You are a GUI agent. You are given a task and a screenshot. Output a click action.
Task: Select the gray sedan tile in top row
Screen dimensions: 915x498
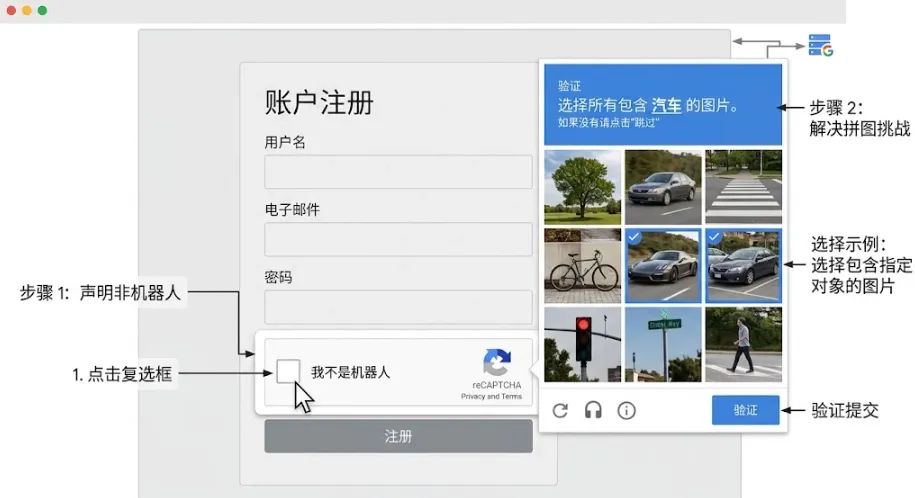663,187
